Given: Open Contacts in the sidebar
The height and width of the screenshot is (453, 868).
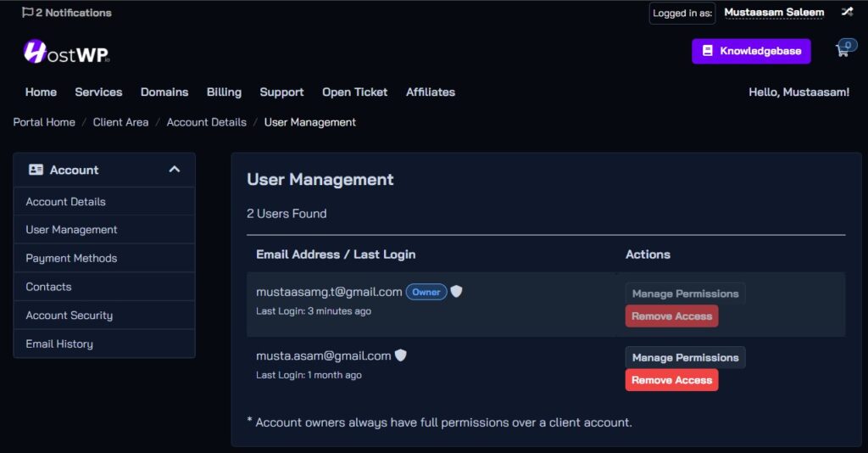Looking at the screenshot, I should pos(104,287).
